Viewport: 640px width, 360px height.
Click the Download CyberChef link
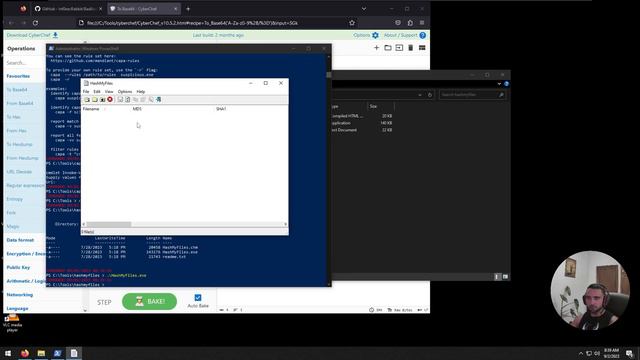tap(32, 35)
